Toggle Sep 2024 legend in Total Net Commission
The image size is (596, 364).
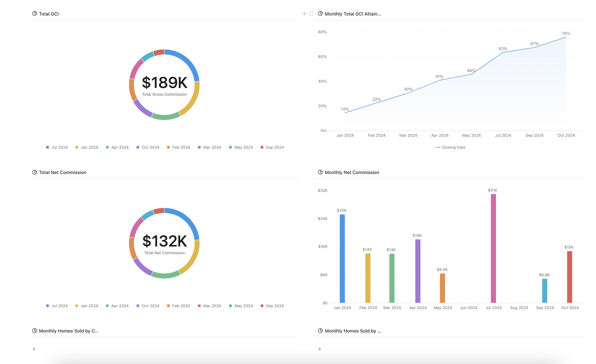coord(275,306)
